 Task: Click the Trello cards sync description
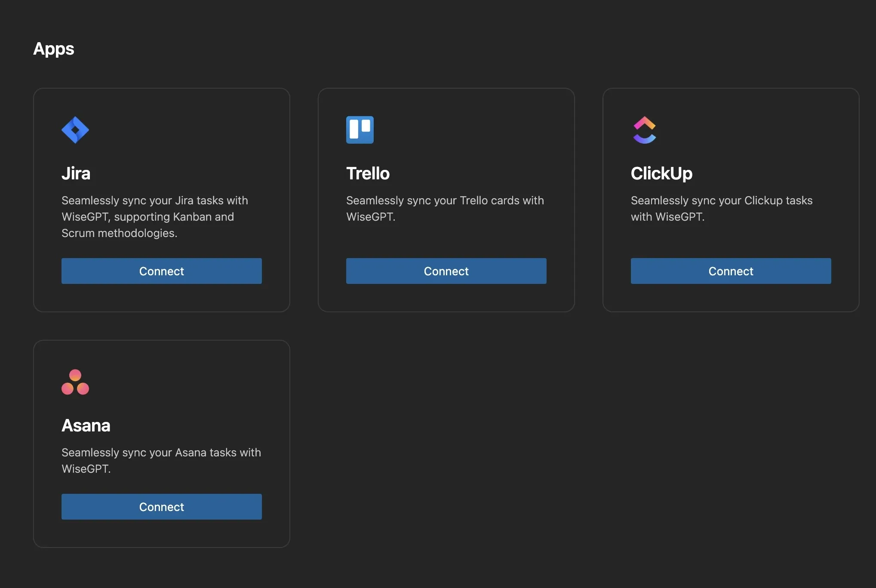coord(445,209)
